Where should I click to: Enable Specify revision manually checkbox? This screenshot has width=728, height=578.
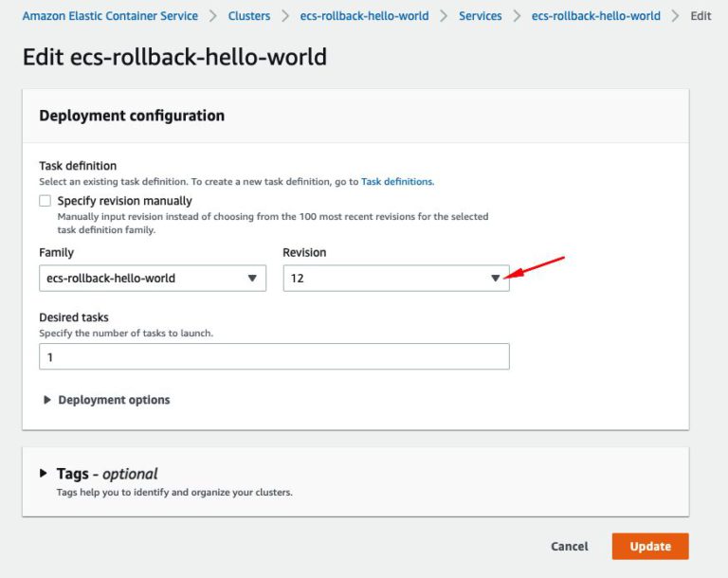45,201
